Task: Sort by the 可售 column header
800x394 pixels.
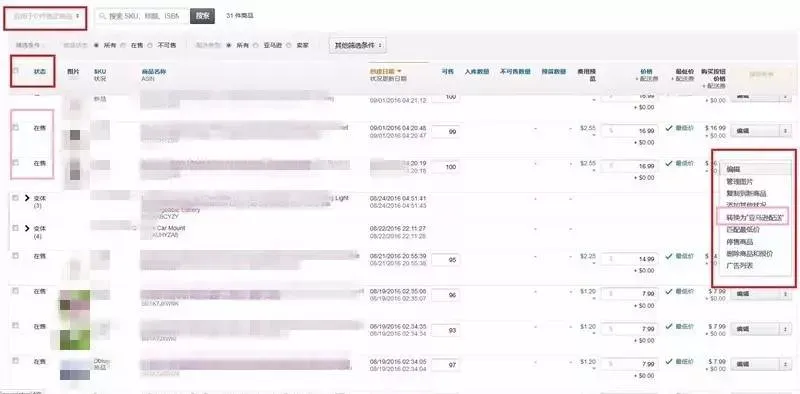Action: [447, 72]
